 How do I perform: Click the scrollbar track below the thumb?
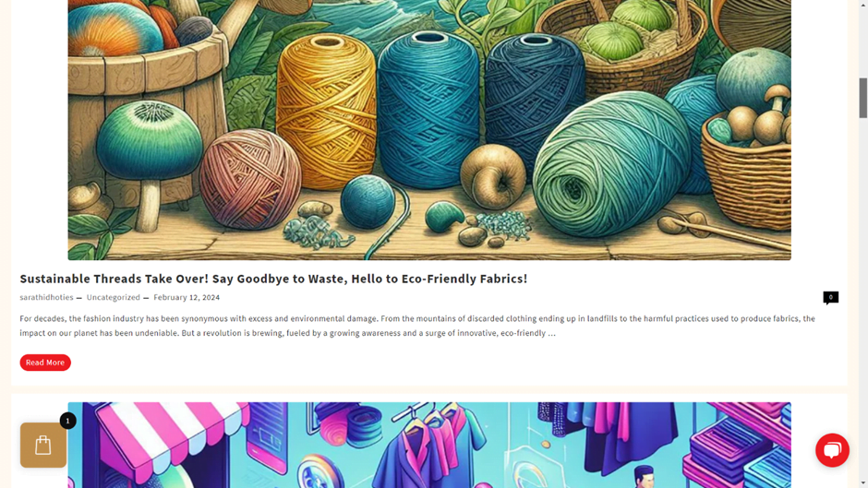tap(862, 299)
